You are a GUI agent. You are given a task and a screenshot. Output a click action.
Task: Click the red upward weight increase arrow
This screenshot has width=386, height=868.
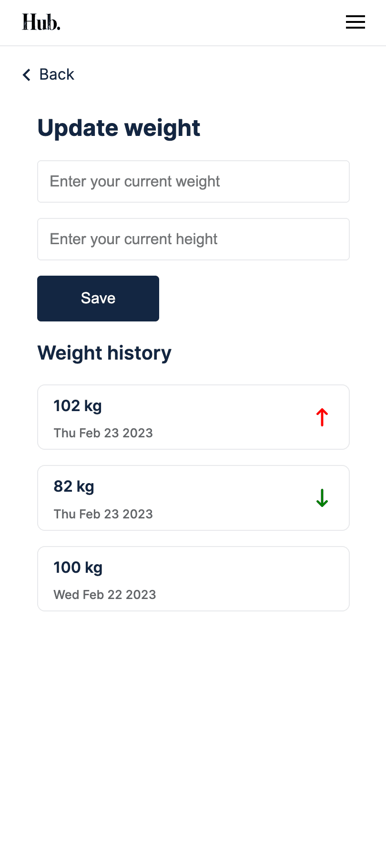point(322,417)
